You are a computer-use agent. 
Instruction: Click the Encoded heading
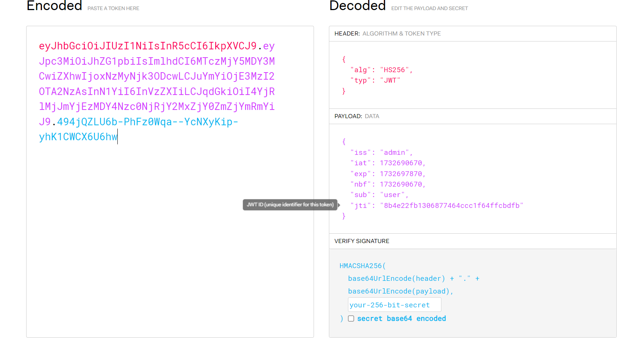(x=54, y=6)
